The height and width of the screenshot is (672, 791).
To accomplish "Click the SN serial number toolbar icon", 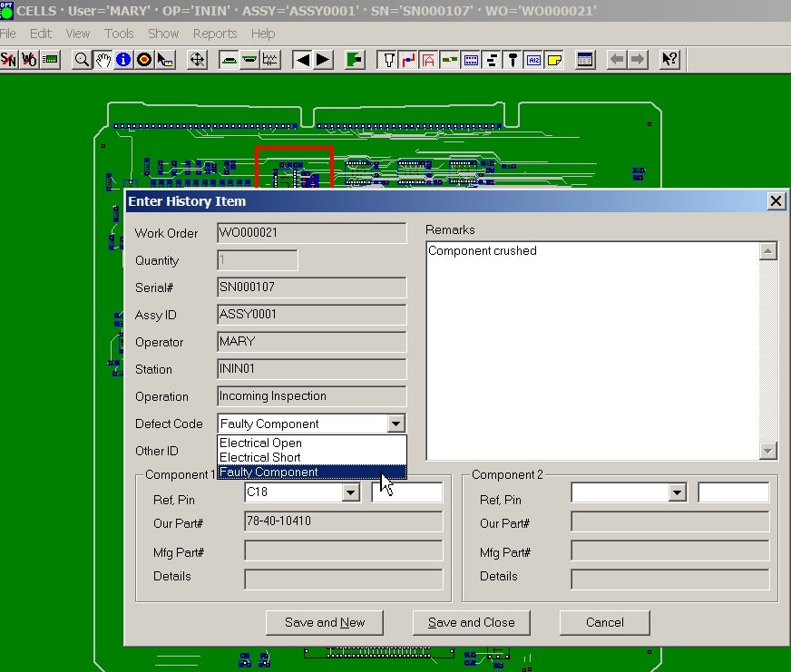I will coord(8,60).
